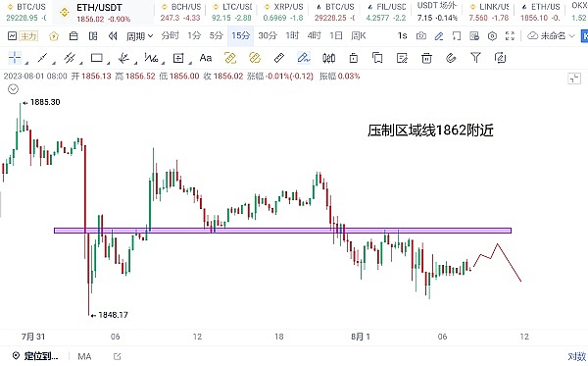This screenshot has width=588, height=366.
Task: Toggle the magnet snap icon
Action: pos(451,58)
